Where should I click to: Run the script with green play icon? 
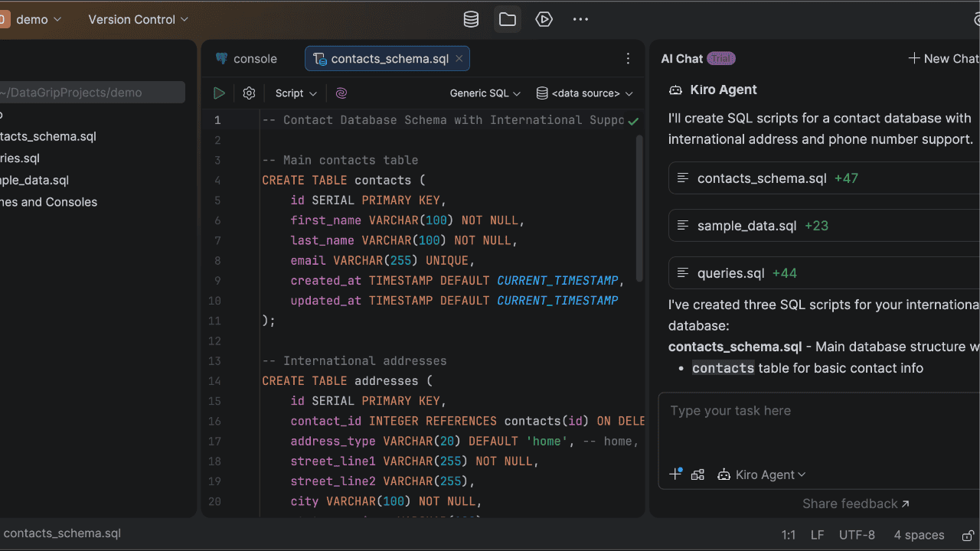point(220,93)
